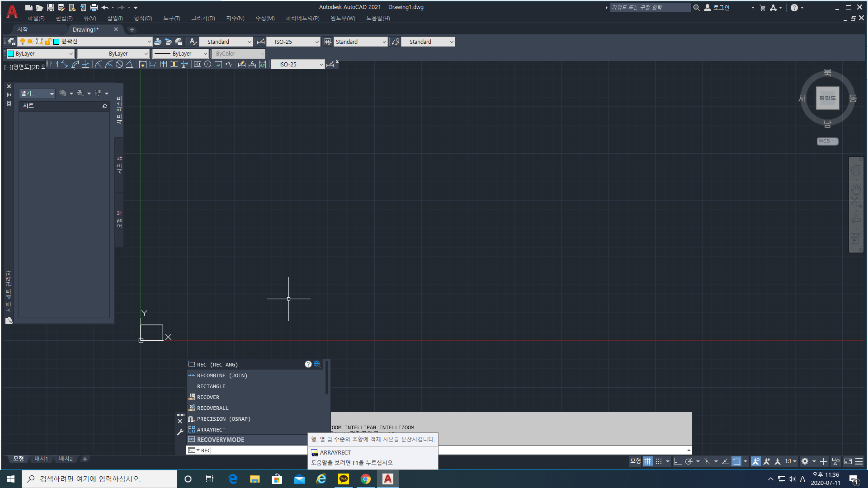Select the Linear dimension tool
This screenshot has width=868, height=488.
coord(54,65)
